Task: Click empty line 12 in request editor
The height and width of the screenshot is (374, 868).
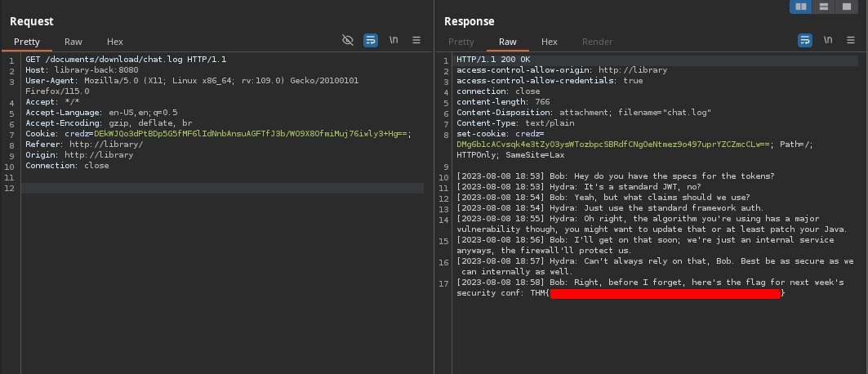Action: tap(220, 188)
